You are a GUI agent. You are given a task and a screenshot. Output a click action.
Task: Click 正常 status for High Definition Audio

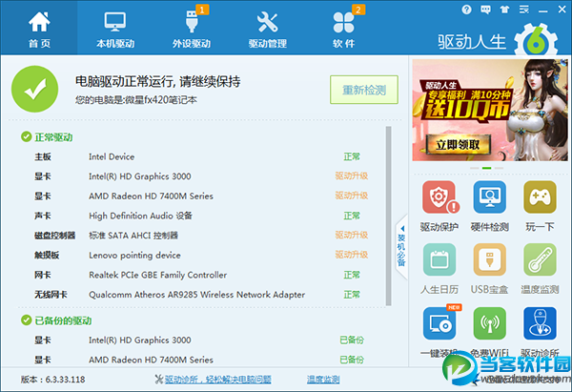tap(352, 216)
